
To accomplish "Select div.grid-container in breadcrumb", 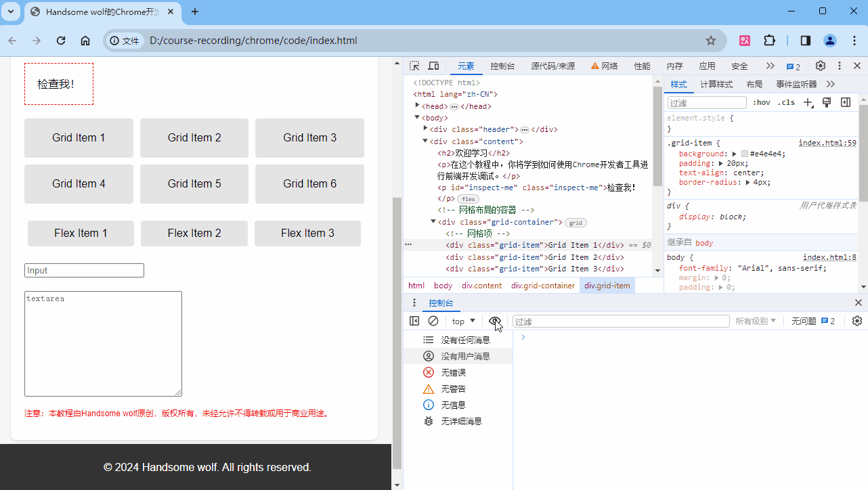I will pos(543,286).
